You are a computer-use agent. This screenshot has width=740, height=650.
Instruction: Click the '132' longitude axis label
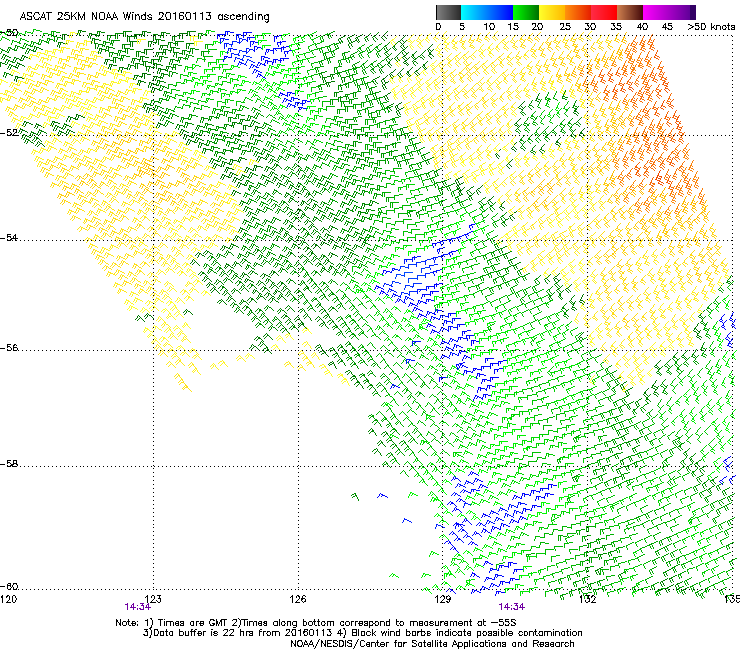tap(587, 599)
